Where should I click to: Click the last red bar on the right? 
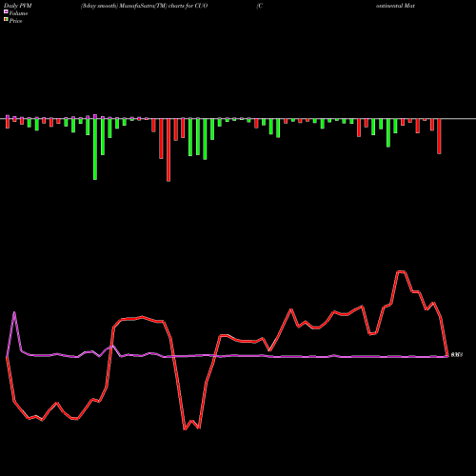pos(439,136)
